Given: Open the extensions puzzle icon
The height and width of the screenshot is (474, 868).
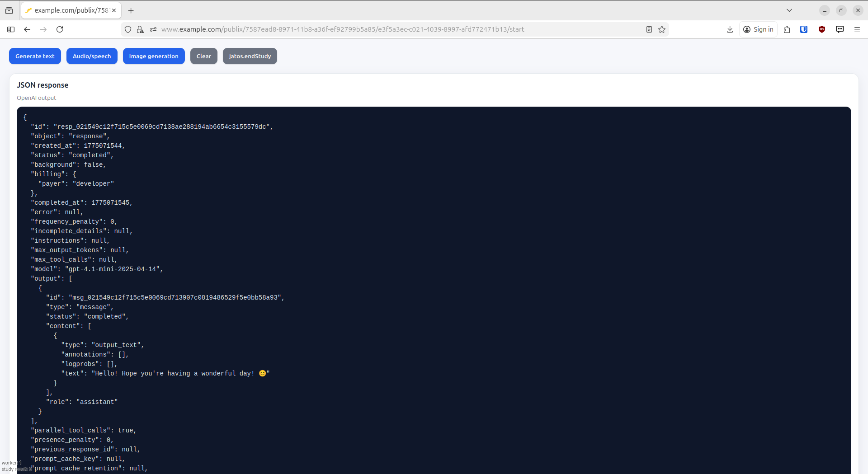Looking at the screenshot, I should click(x=787, y=29).
